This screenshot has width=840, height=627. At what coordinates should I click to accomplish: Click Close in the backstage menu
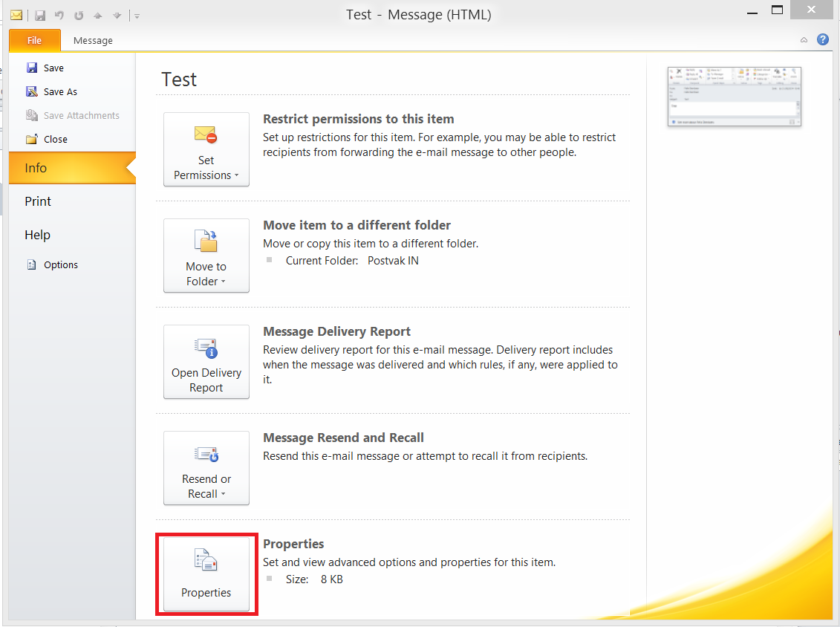[55, 139]
